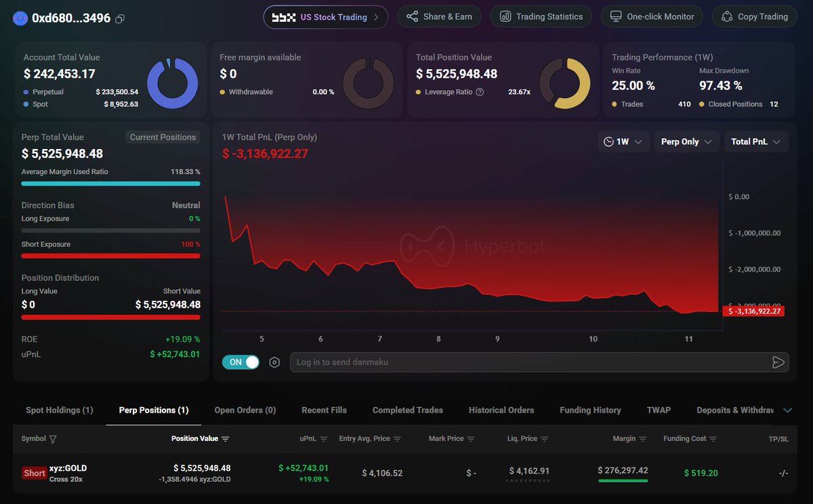The height and width of the screenshot is (504, 813).
Task: Open danmaku settings hexagon icon
Action: point(274,362)
